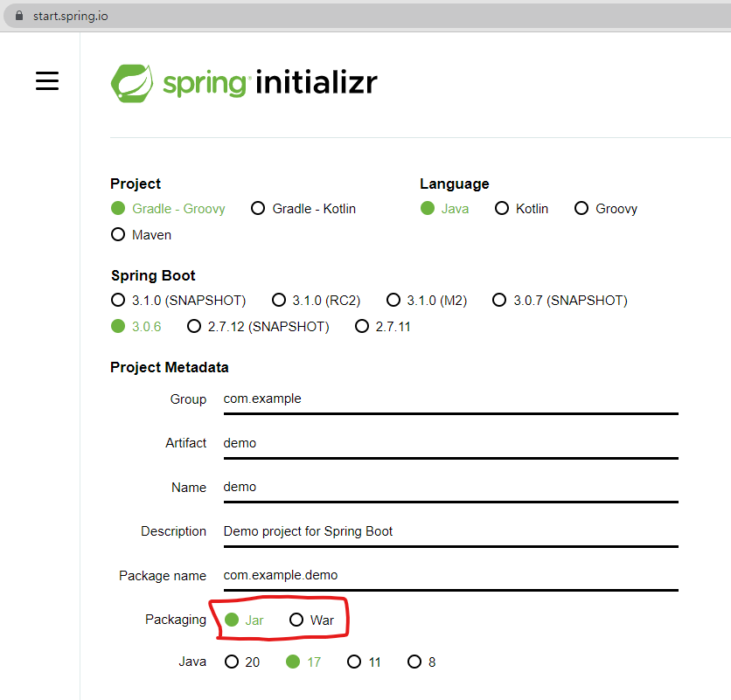Edit the Description field
Image resolution: width=731 pixels, height=700 pixels.
tap(451, 531)
